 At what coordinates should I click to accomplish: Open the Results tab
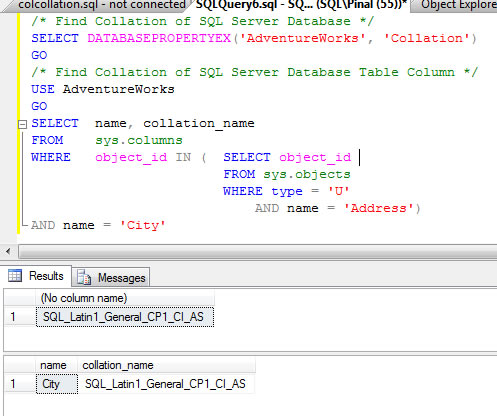coord(36,276)
